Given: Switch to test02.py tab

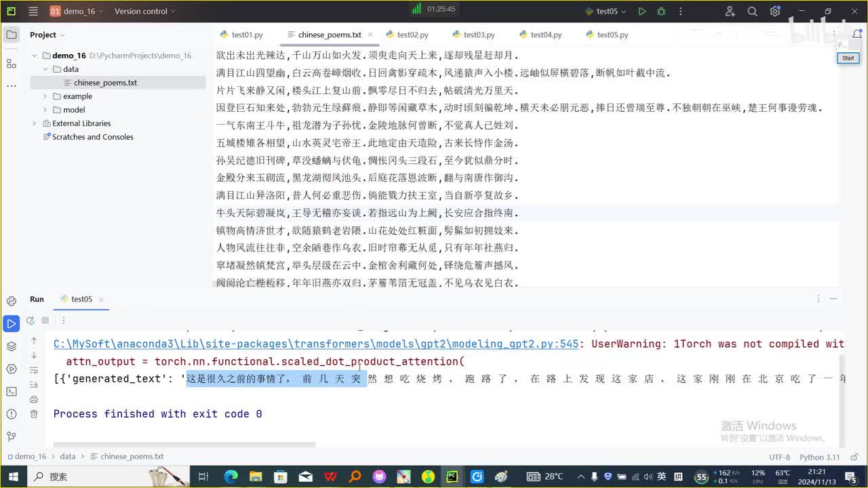Looking at the screenshot, I should [407, 35].
